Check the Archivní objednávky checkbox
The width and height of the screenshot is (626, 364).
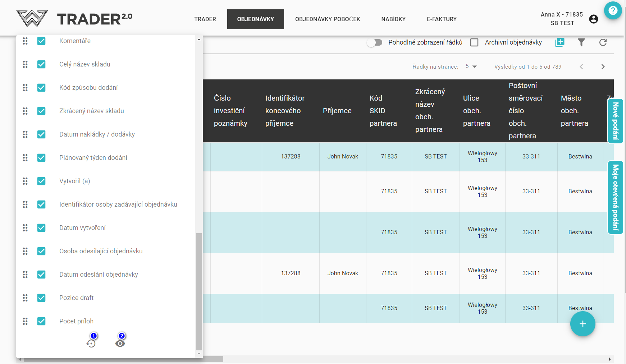(474, 42)
